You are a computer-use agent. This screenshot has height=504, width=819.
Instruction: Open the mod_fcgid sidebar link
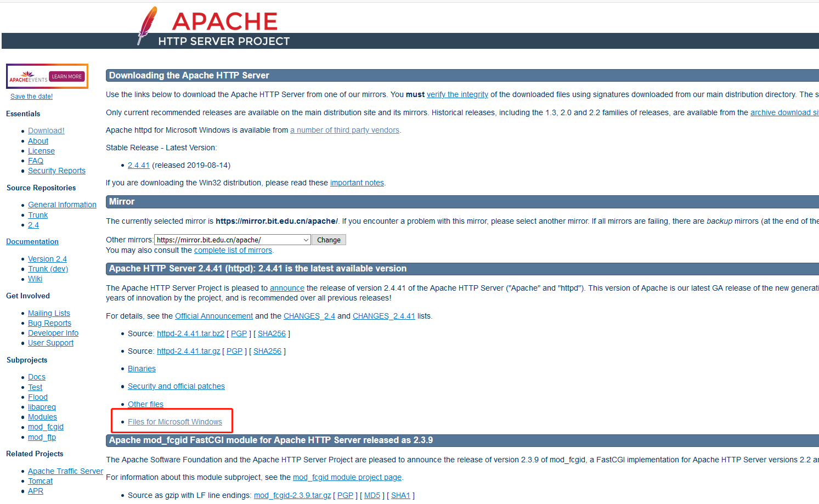46,427
